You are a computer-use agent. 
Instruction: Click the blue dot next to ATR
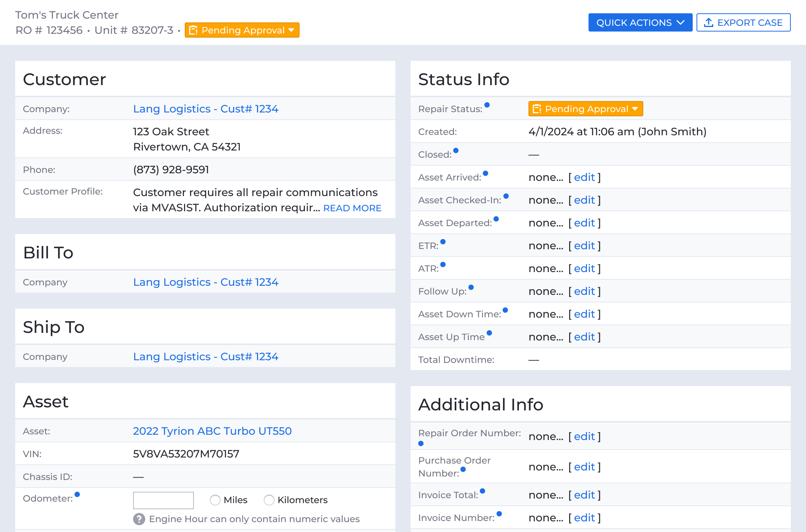coord(443,264)
